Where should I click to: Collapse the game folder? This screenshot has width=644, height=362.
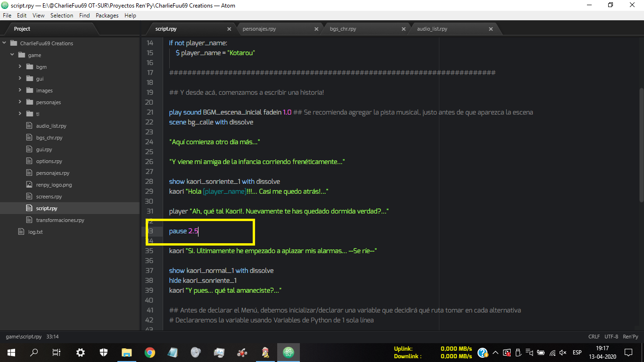click(12, 55)
